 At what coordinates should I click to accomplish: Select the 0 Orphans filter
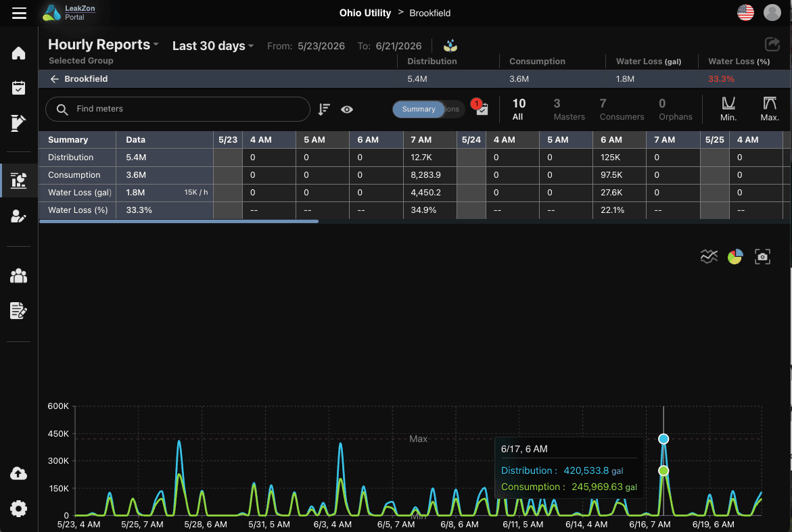point(675,109)
